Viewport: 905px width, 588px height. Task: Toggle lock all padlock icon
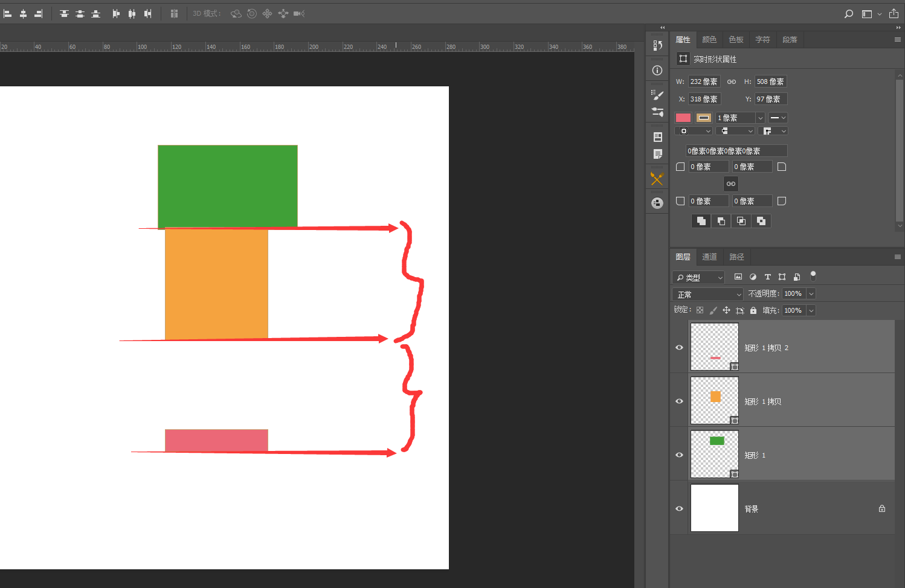click(x=753, y=310)
